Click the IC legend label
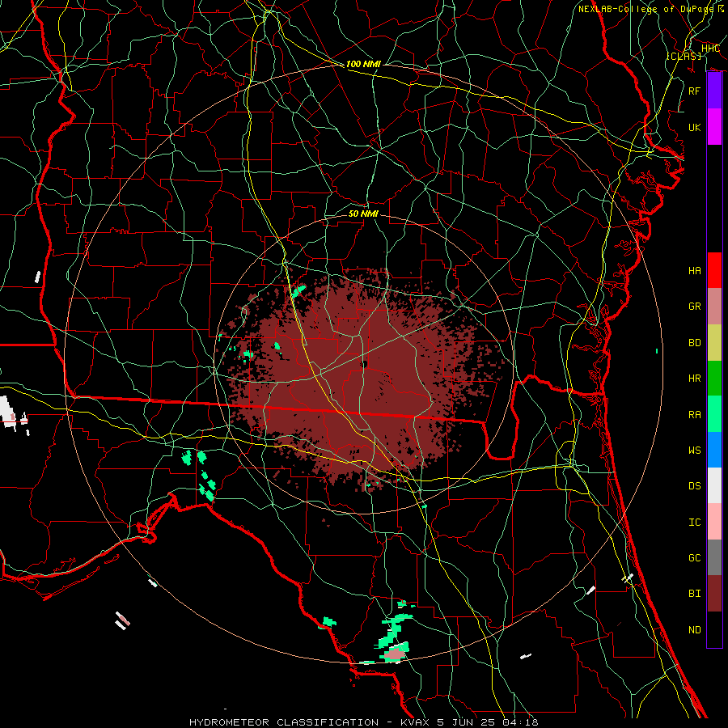Viewport: 728px width, 728px height. (x=694, y=523)
